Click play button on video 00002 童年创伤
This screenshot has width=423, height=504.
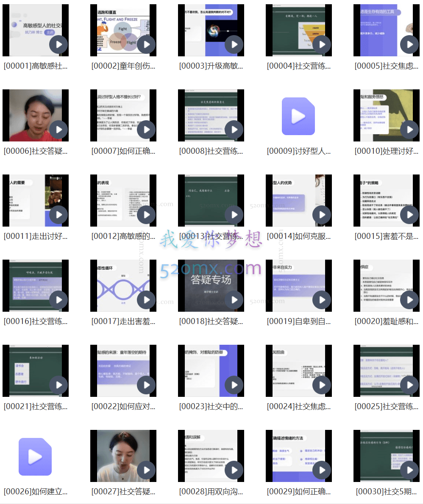[x=146, y=45]
